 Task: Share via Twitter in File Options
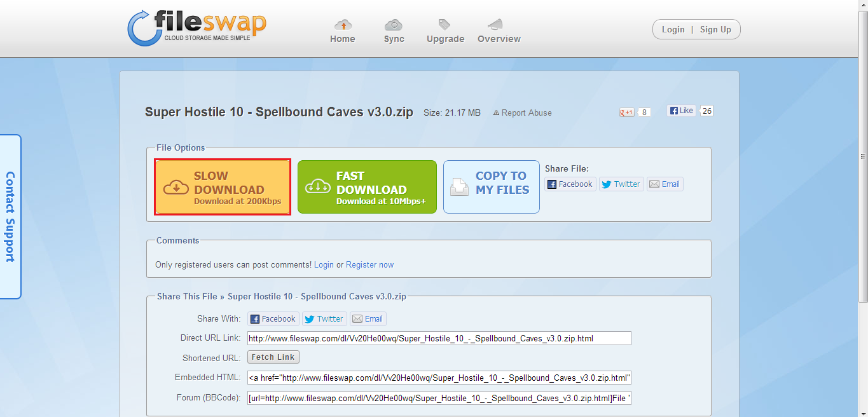pyautogui.click(x=621, y=184)
